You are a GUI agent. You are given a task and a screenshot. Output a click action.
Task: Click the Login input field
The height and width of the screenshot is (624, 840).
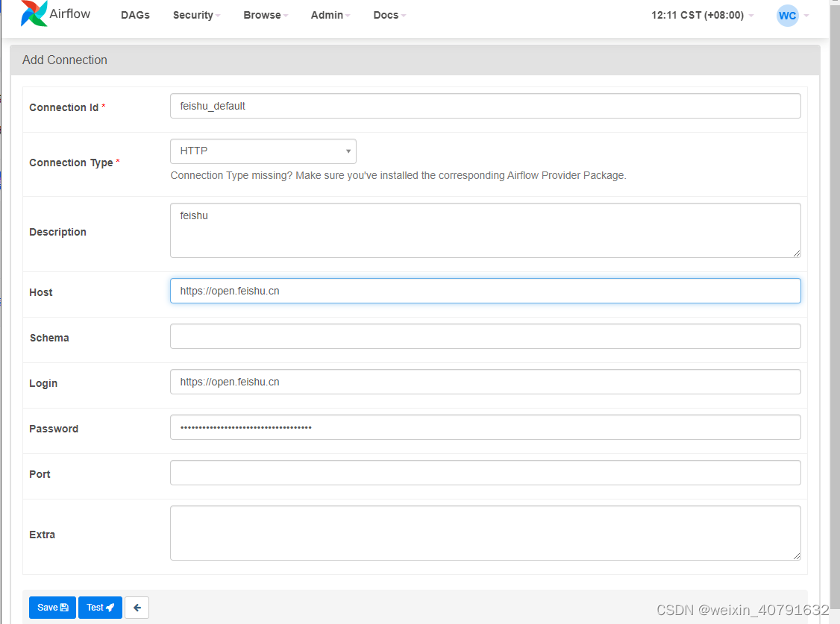[x=486, y=382]
